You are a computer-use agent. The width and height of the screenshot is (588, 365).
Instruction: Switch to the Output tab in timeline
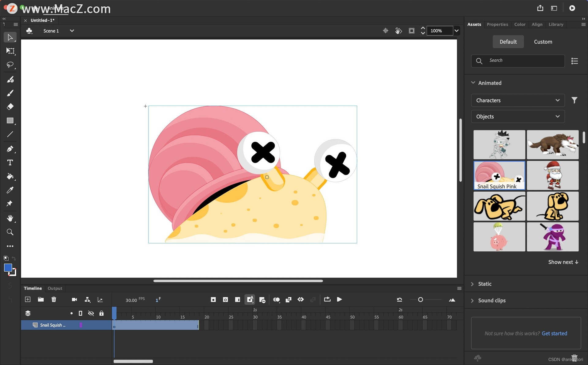pos(55,288)
